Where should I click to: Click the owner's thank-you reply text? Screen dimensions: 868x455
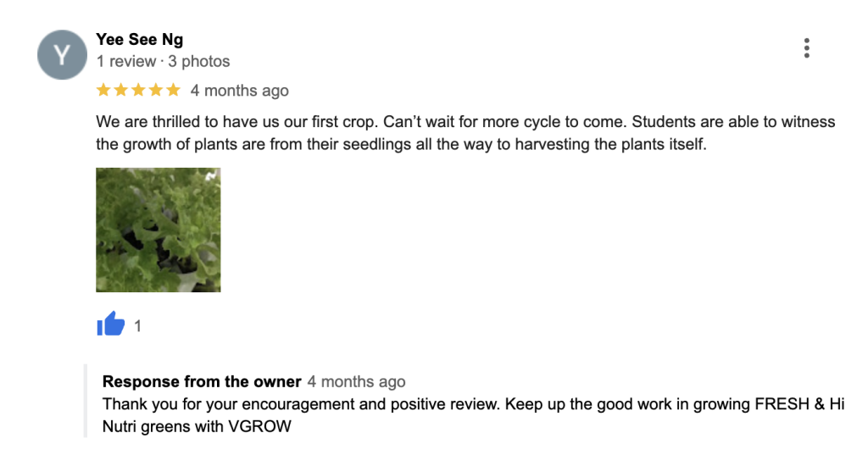472,404
